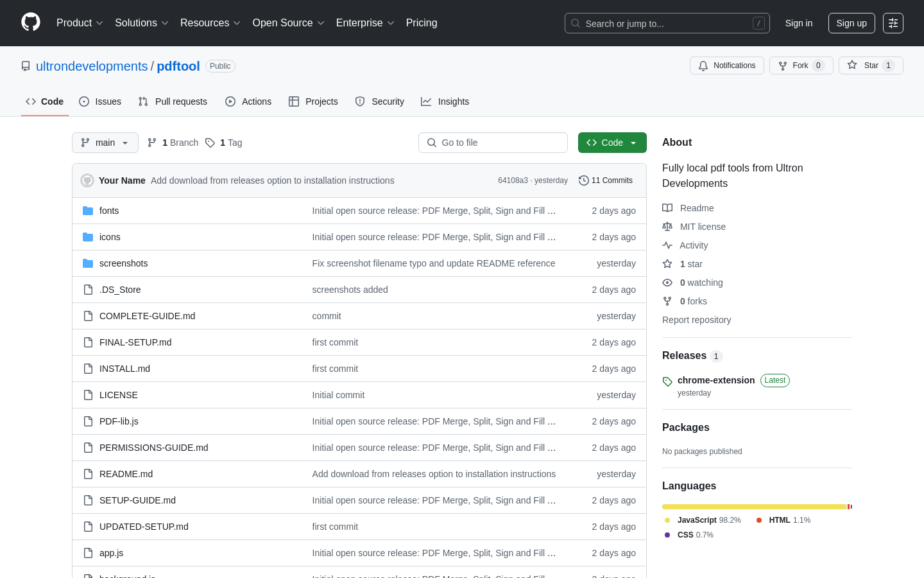Select the Code tab
The width and height of the screenshot is (924, 578).
(45, 101)
